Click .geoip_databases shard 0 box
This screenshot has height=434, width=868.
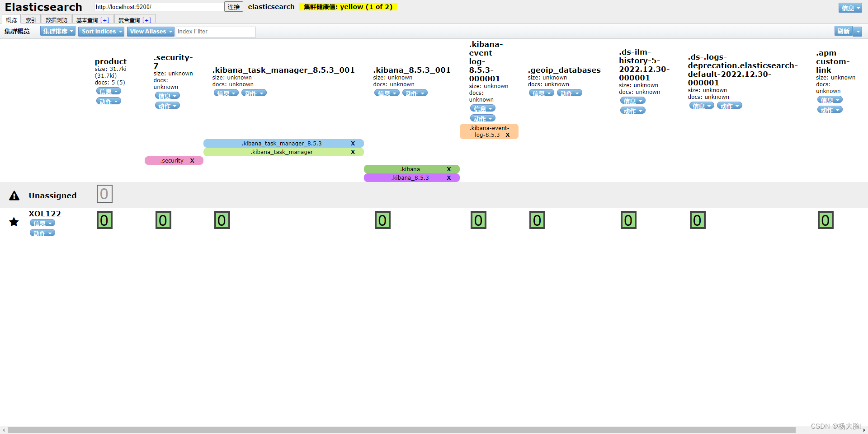[537, 220]
